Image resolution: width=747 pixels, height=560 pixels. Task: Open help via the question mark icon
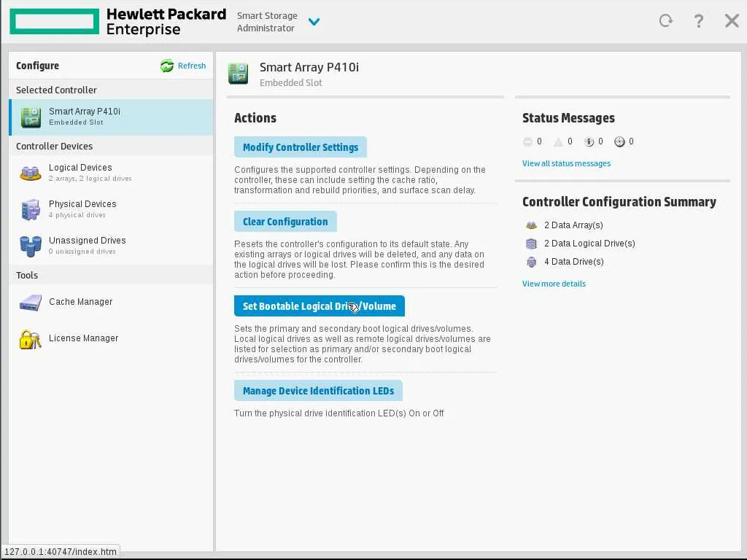point(698,21)
